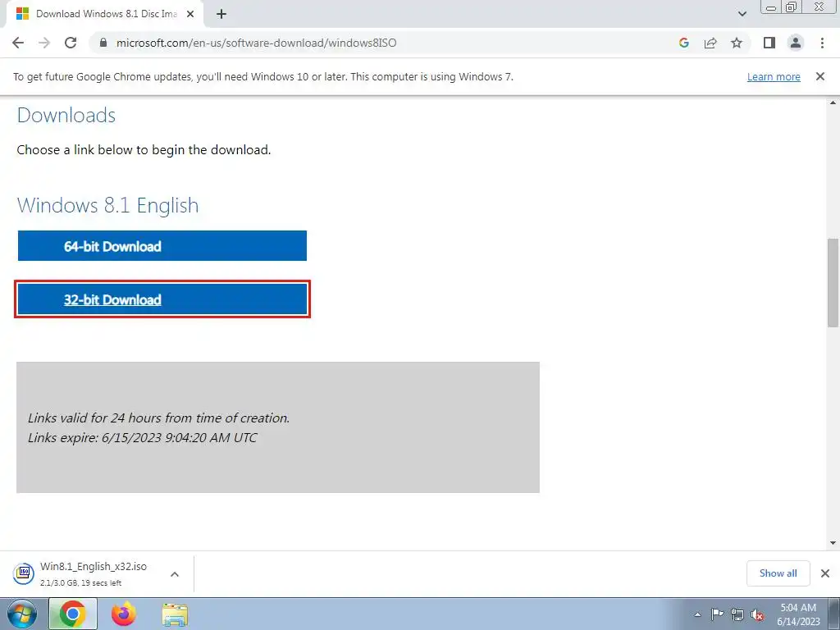Click 'Choose a link below' instruction text

144,150
